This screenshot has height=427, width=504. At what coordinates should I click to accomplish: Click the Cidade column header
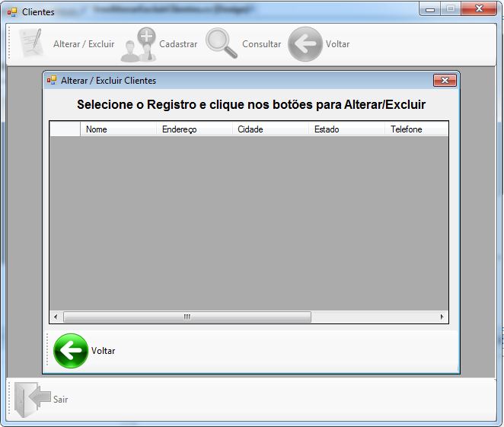(270, 129)
